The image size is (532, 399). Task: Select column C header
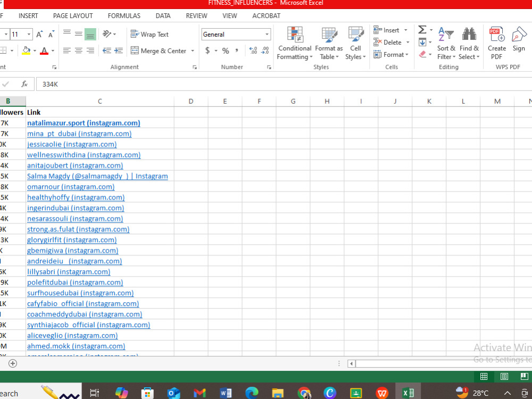pos(100,101)
